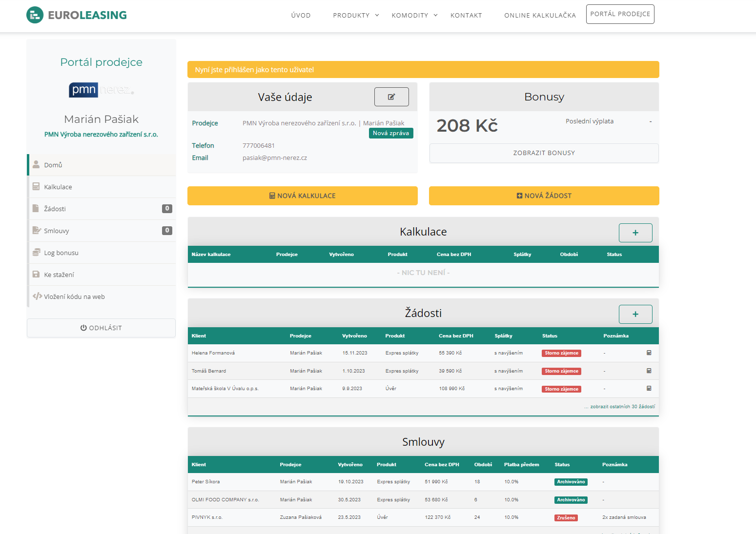Click the plus icon in Kalkulace header
Screen dimensions: 756x534
coord(635,233)
